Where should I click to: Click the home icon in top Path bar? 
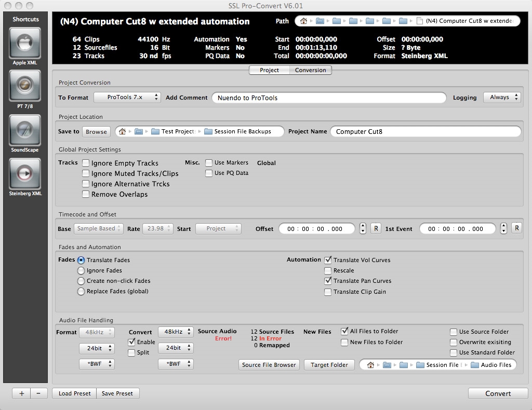[303, 21]
